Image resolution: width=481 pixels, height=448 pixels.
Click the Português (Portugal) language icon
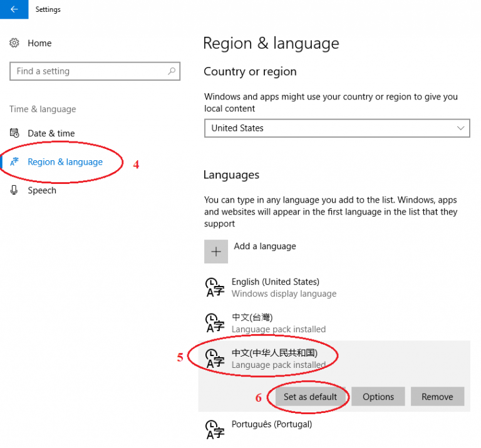215,430
